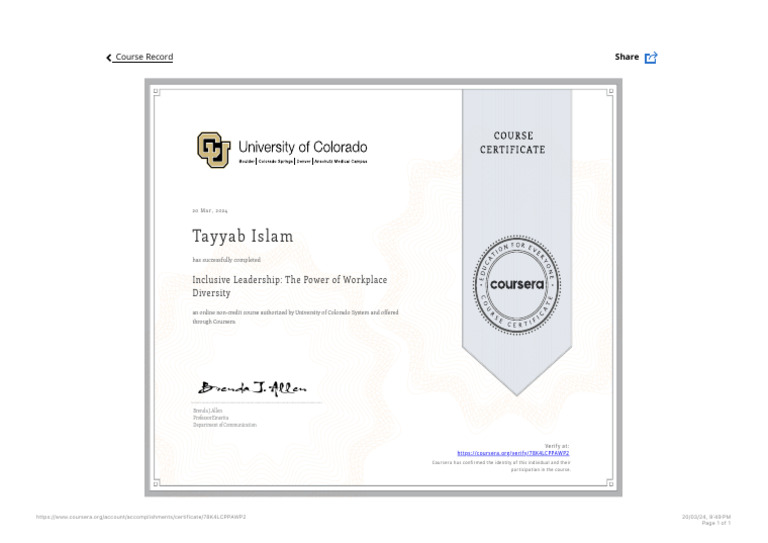Click the University of Colorado CU logo
Viewport: 768px width, 543px height.
pos(214,150)
